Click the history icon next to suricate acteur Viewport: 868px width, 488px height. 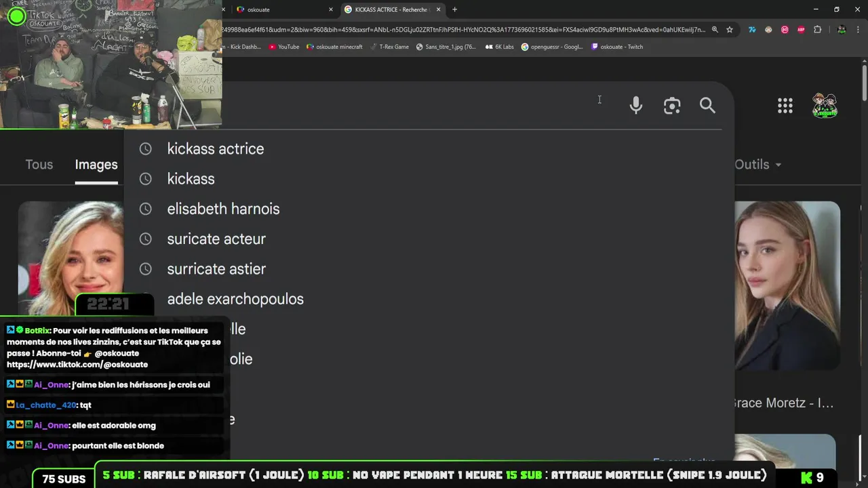tap(145, 239)
